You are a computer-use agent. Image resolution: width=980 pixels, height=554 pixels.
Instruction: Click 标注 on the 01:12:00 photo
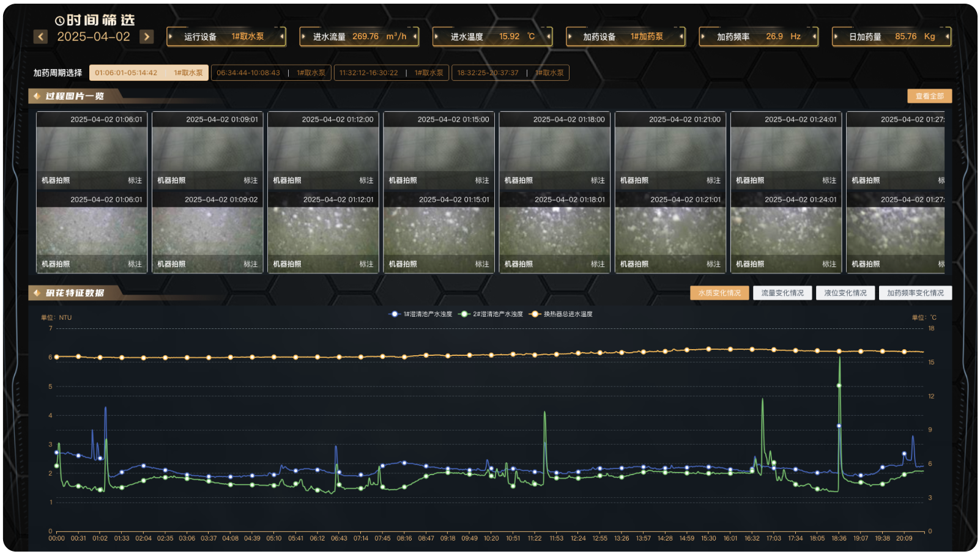point(366,180)
